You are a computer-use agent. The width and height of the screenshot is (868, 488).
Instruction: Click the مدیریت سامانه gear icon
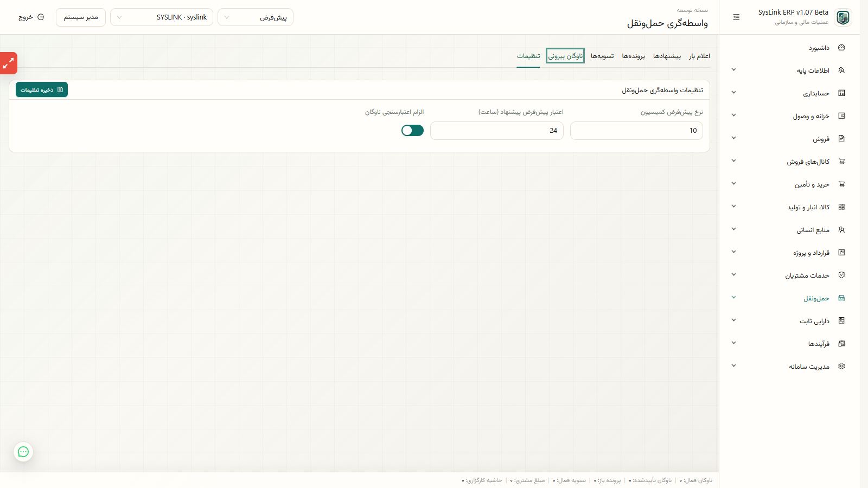click(841, 367)
